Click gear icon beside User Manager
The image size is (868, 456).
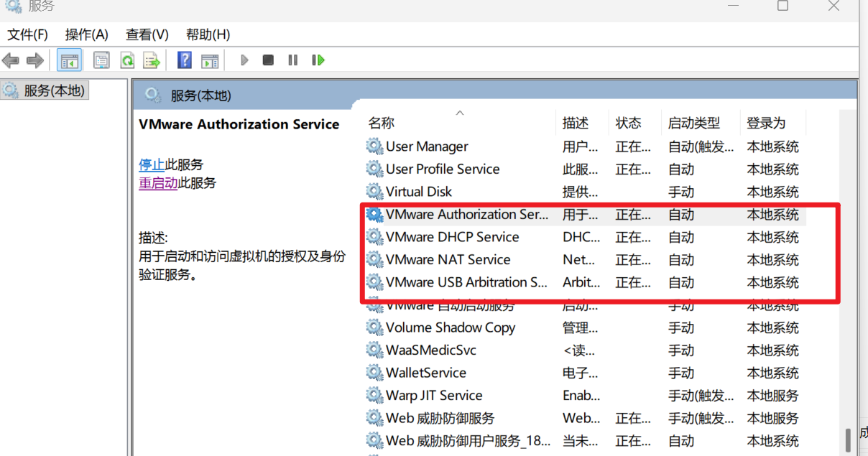click(374, 146)
